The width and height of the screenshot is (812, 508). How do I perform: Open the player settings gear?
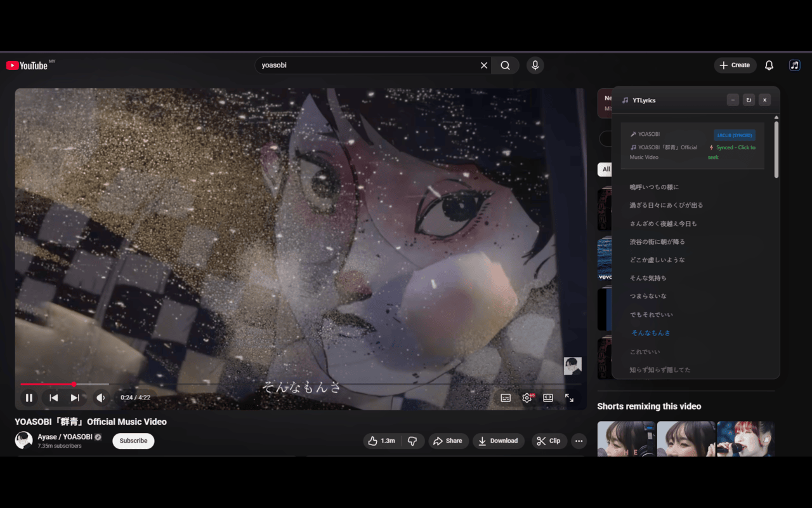click(x=527, y=398)
